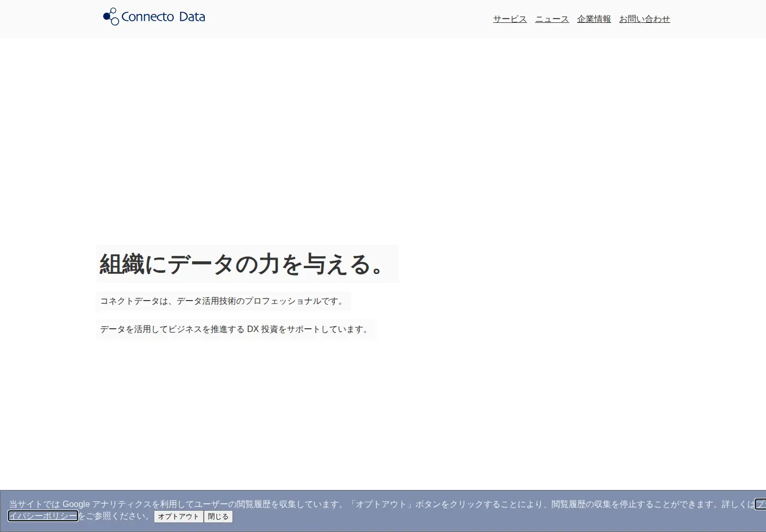Click the オプトアウト button

(x=178, y=517)
